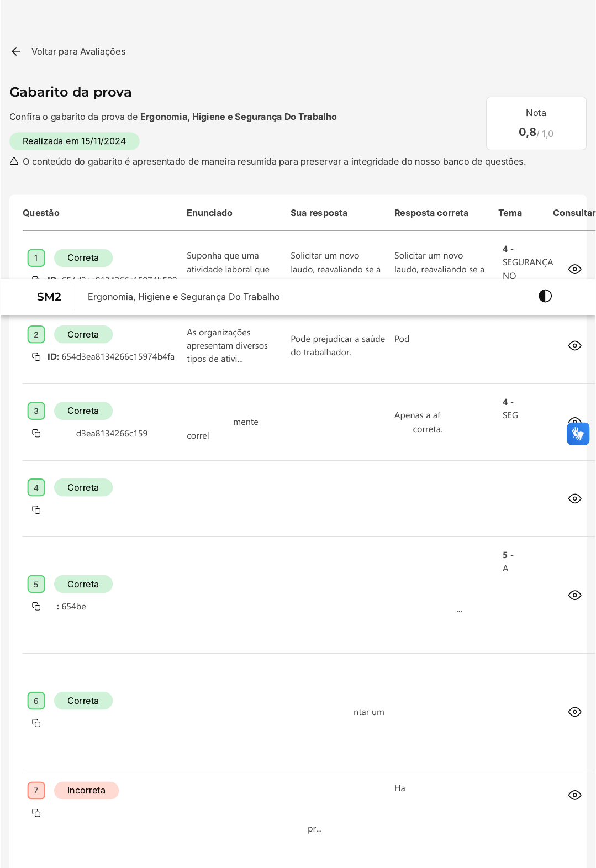
Task: Click the Enunciado column header
Action: [x=209, y=213]
